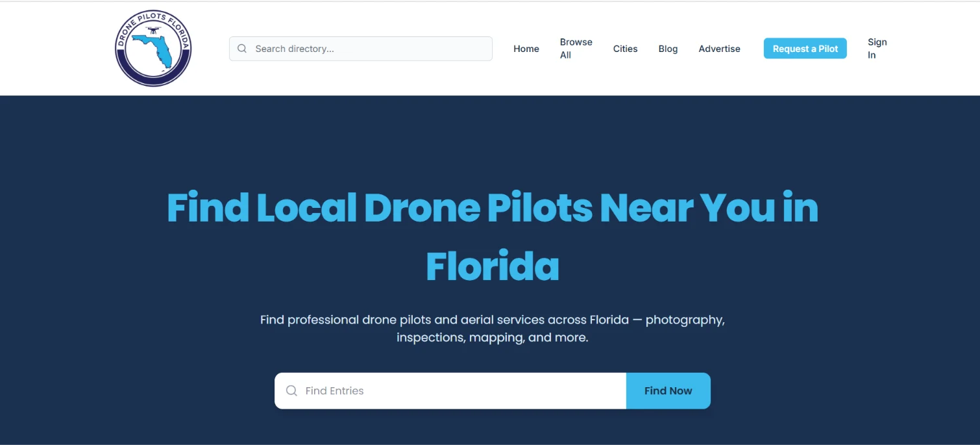The height and width of the screenshot is (445, 980).
Task: Hit the Find Now button
Action: pos(668,391)
